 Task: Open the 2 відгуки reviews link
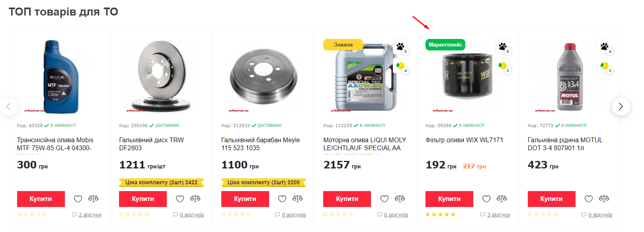(90, 215)
